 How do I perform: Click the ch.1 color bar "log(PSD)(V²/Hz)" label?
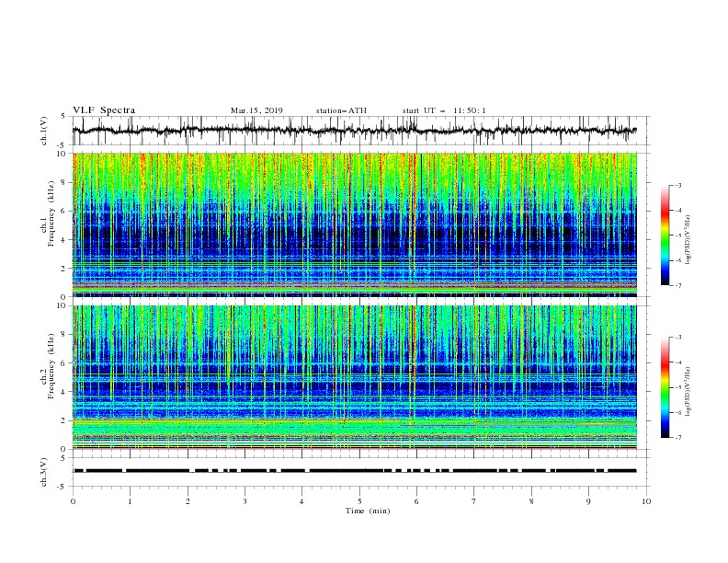pos(688,240)
